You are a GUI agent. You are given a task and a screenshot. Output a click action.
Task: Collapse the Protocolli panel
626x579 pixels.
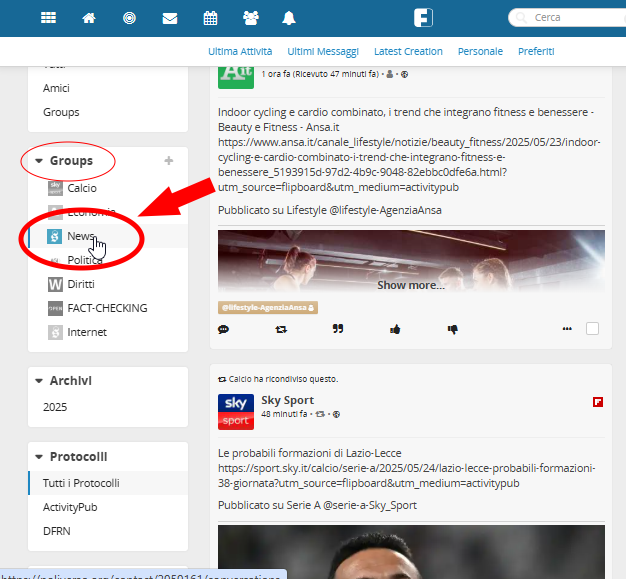coord(39,457)
